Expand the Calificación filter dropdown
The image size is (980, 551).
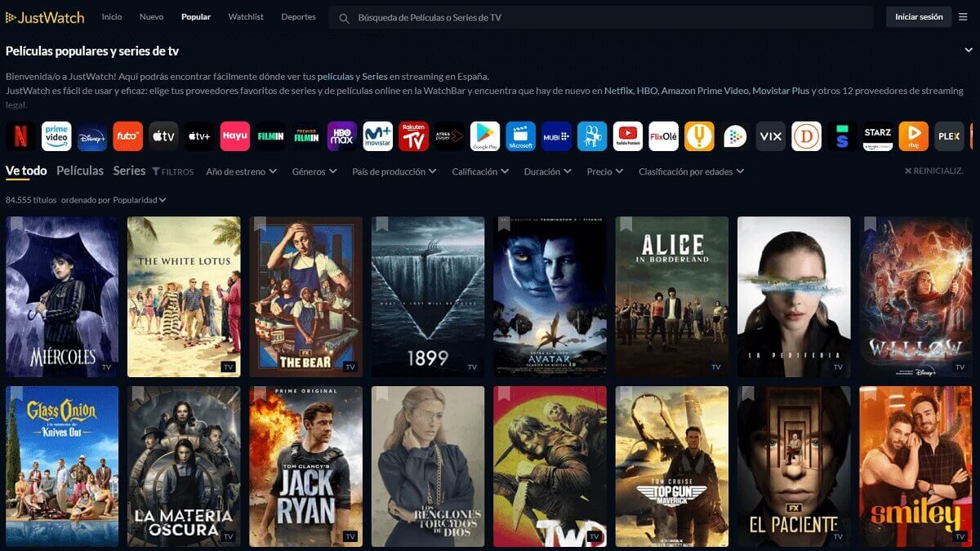(480, 171)
